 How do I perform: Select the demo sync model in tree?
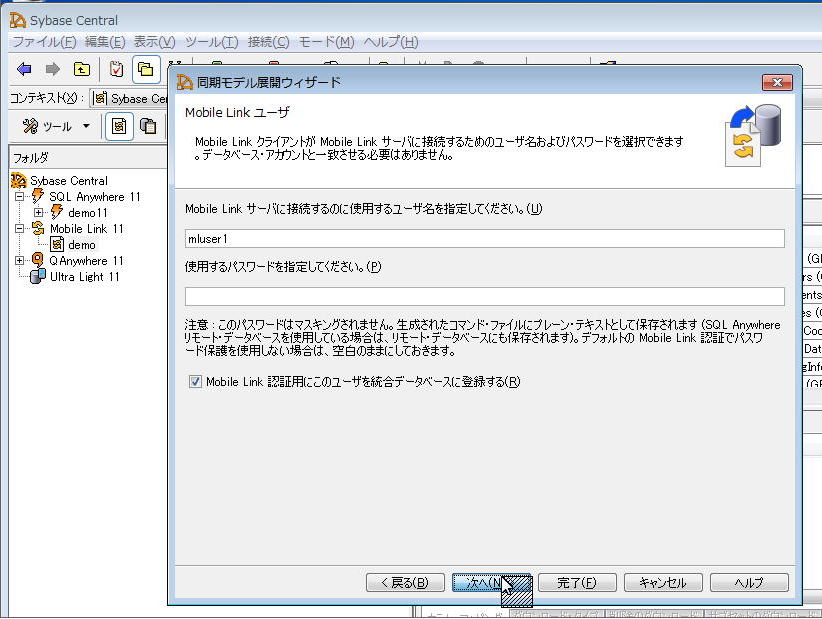point(82,245)
